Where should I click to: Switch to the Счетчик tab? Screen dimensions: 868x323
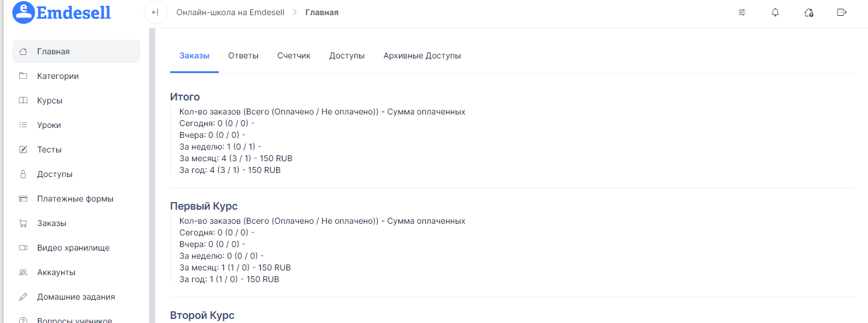pos(294,56)
